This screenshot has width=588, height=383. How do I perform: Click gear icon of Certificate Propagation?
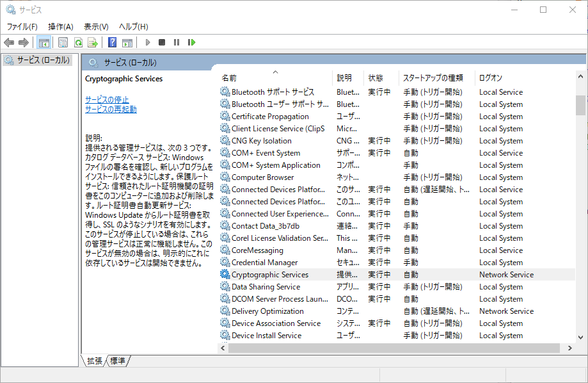tap(225, 116)
